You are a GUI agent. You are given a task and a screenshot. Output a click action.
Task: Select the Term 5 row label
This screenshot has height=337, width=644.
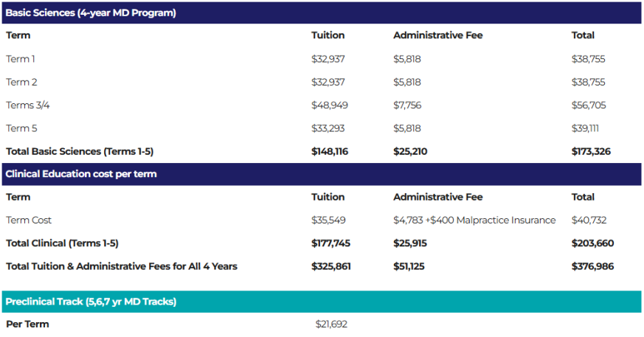click(21, 128)
